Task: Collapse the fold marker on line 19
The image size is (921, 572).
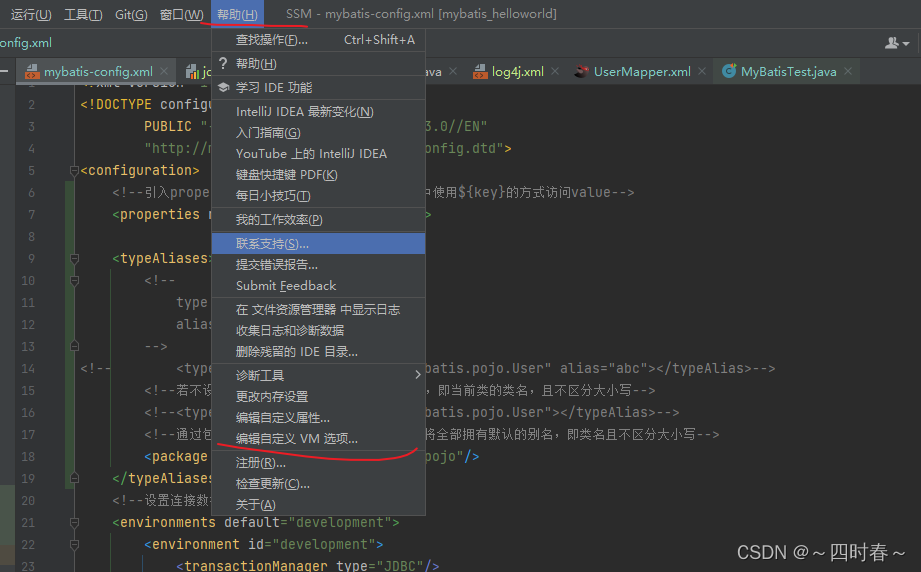Action: point(75,479)
